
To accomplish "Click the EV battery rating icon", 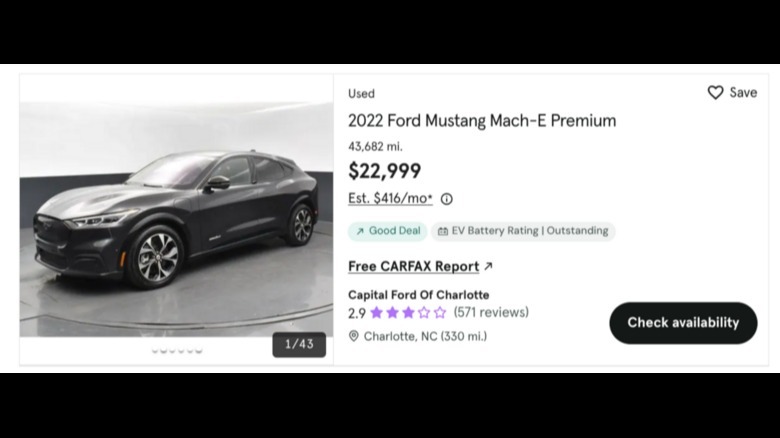I will (443, 231).
